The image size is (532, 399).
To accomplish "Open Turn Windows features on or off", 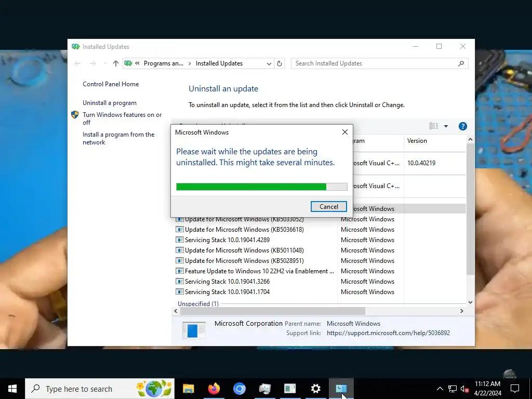I will click(x=122, y=118).
